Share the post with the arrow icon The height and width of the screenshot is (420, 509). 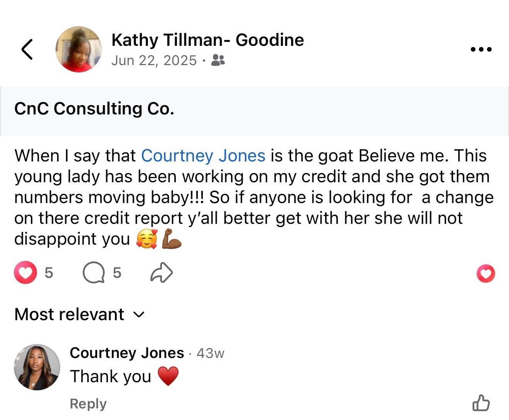click(162, 273)
